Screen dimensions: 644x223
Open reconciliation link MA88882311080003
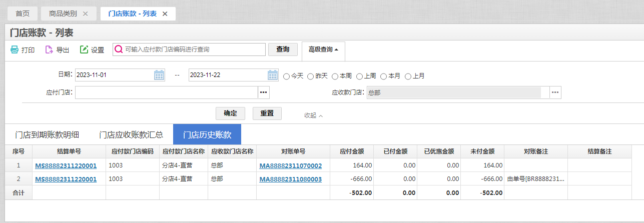pos(290,179)
